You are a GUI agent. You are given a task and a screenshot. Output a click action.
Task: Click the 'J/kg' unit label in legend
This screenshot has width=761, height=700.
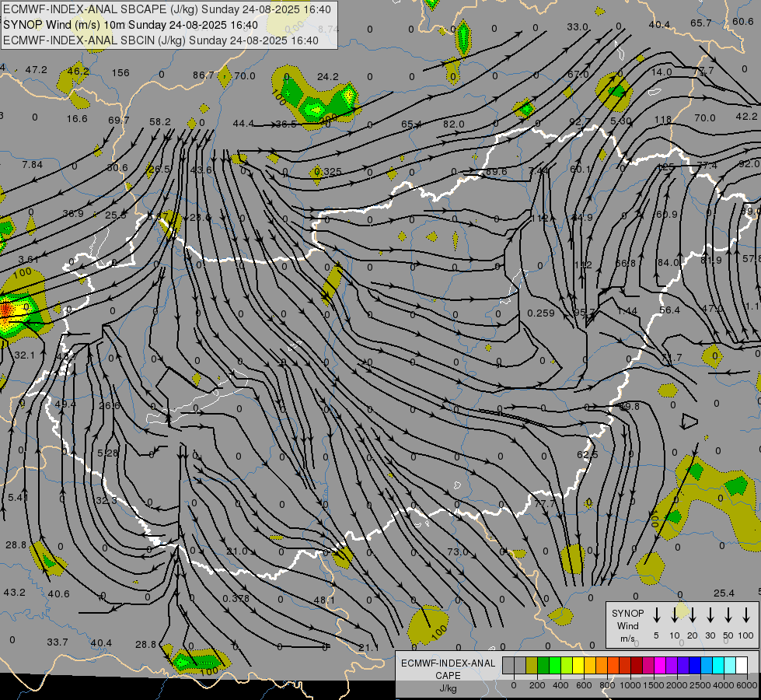pos(448,688)
